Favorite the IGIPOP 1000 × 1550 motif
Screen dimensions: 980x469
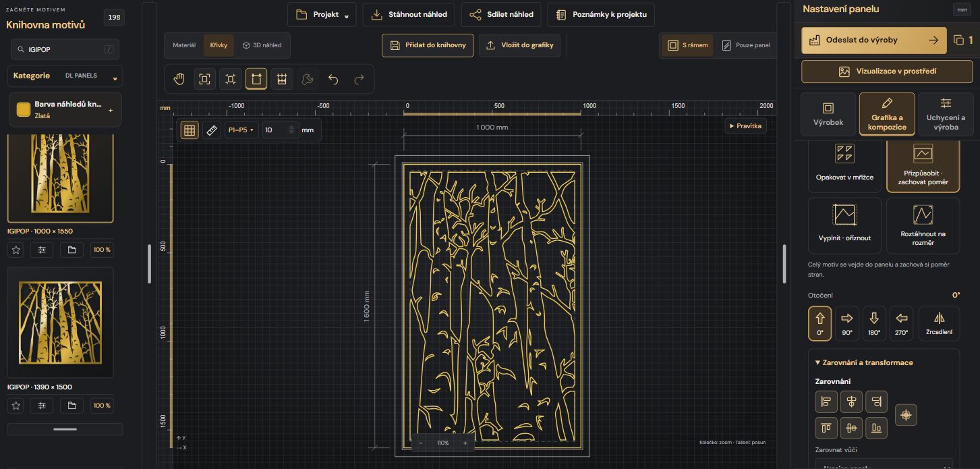[x=17, y=250]
